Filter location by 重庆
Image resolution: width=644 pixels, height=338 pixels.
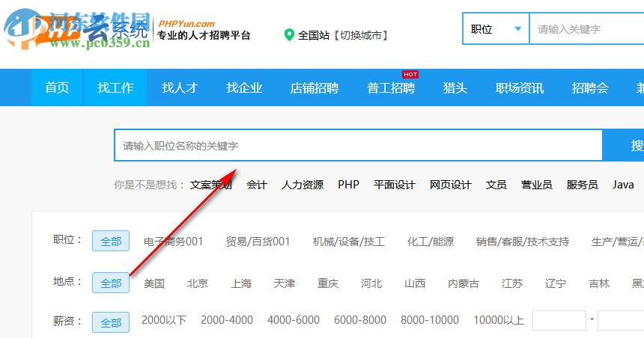328,283
